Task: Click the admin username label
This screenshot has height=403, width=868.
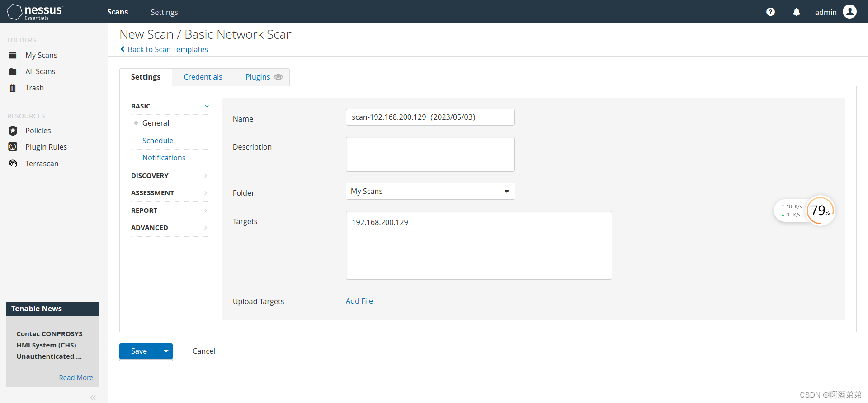Action: [x=826, y=12]
